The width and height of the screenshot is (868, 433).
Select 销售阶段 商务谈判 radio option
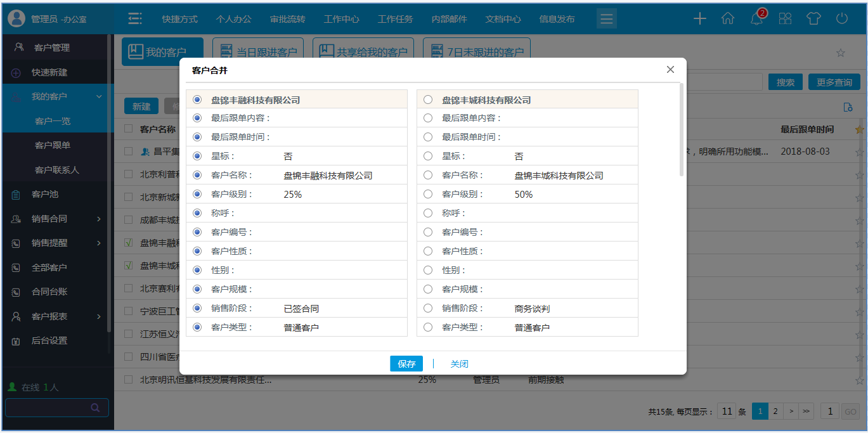click(428, 308)
